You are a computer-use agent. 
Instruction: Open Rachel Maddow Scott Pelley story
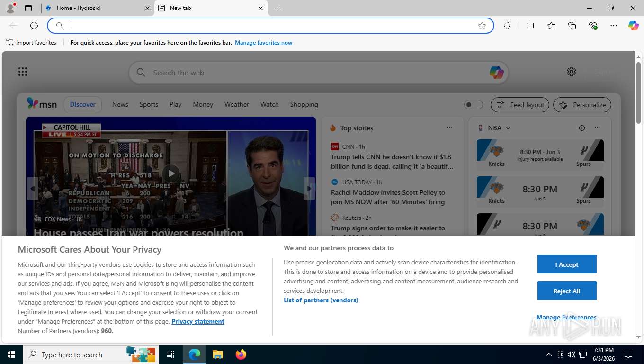[388, 197]
